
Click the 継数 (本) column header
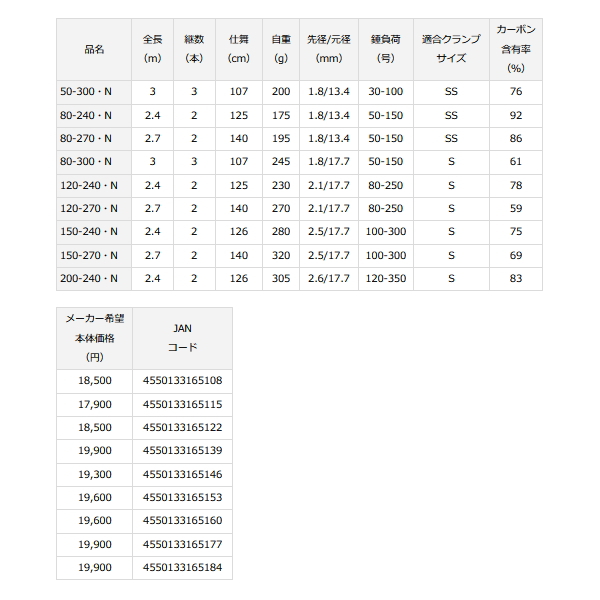(194, 49)
